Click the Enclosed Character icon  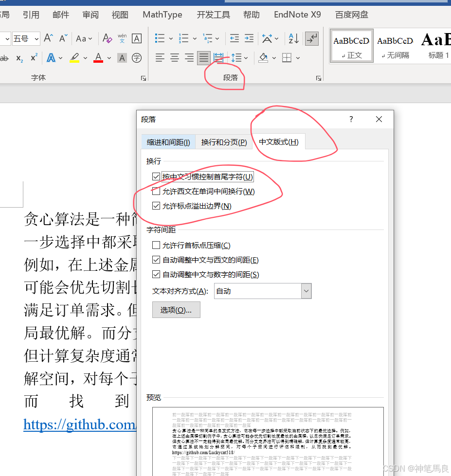(x=137, y=58)
